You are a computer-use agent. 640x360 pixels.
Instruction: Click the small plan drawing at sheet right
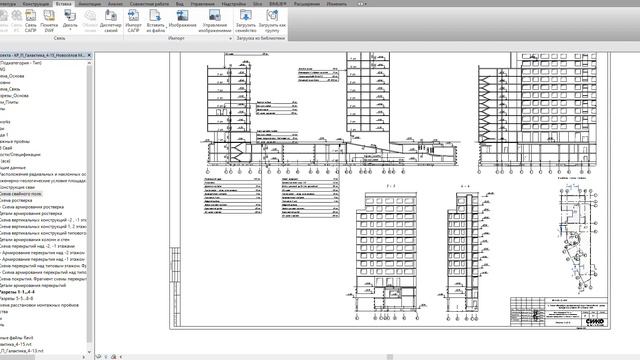pos(579,239)
